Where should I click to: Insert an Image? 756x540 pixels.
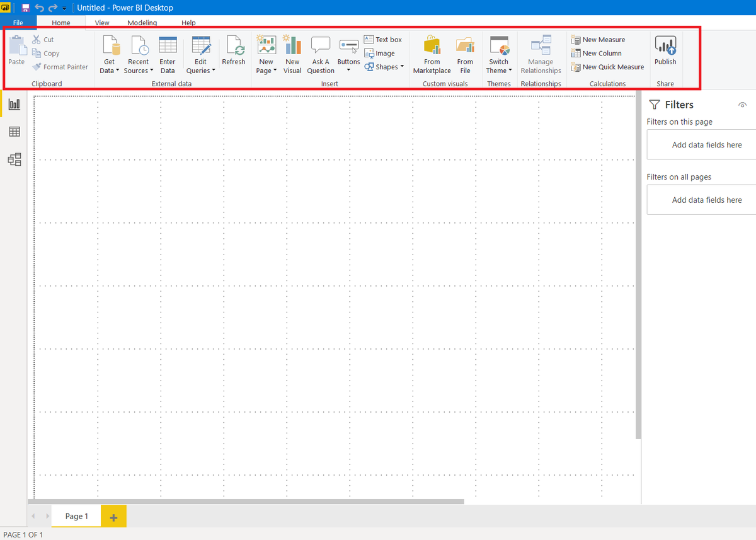tap(380, 54)
